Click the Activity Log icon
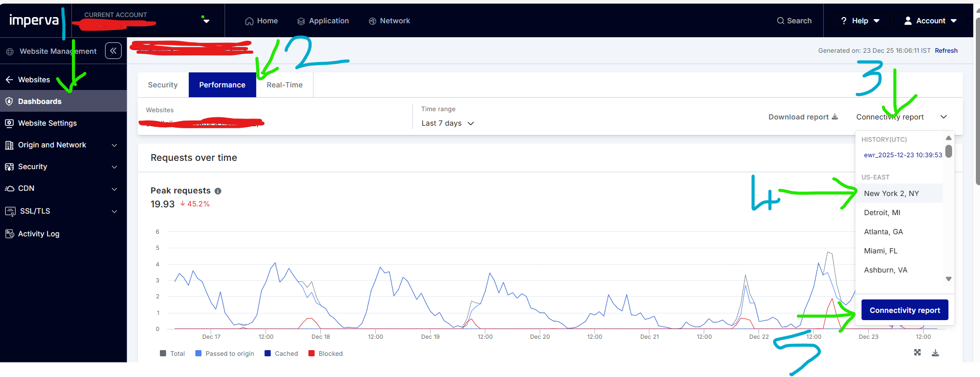The width and height of the screenshot is (980, 377). point(9,234)
